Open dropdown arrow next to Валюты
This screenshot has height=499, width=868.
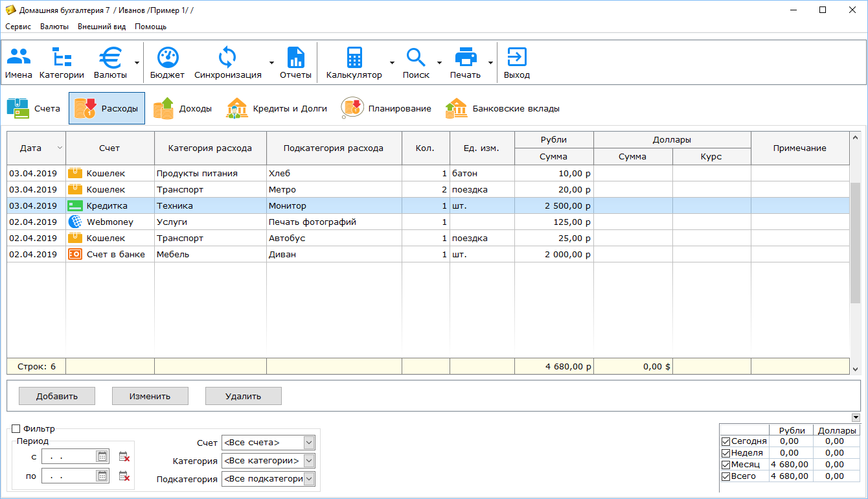[137, 63]
